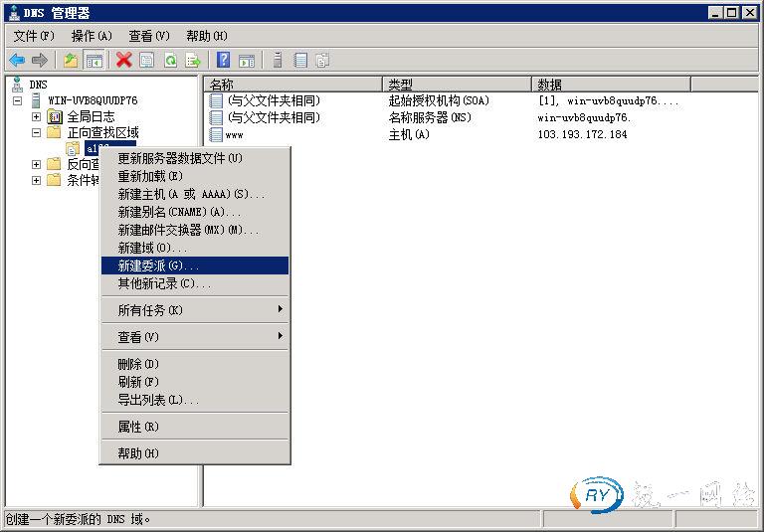
Task: Click the www host record icon
Action: tap(215, 134)
